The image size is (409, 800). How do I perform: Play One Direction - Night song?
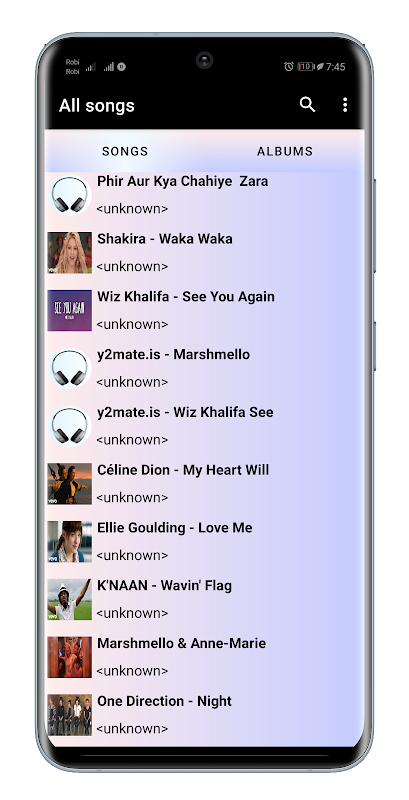click(205, 714)
